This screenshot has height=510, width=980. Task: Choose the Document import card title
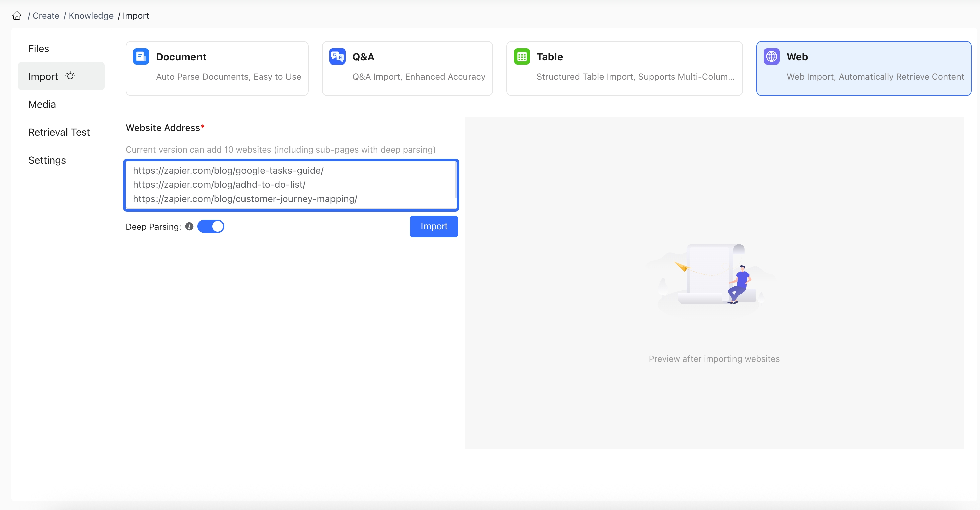181,57
